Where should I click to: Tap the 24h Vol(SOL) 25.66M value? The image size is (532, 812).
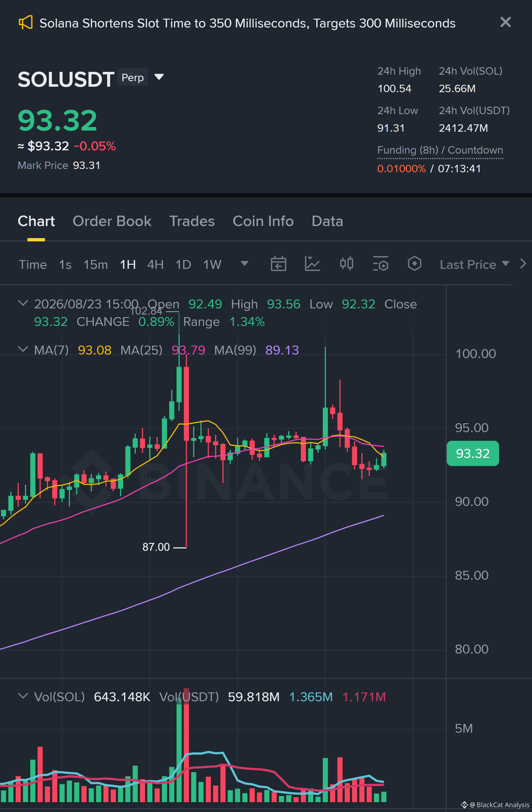[x=457, y=89]
